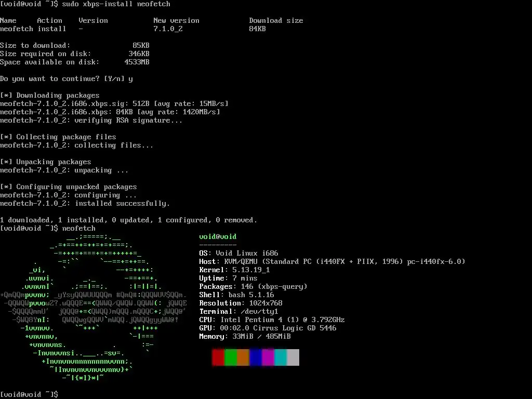Click the '[*] Configuring unpacked packages' line
Image resolution: width=532 pixels, height=399 pixels.
(68, 187)
